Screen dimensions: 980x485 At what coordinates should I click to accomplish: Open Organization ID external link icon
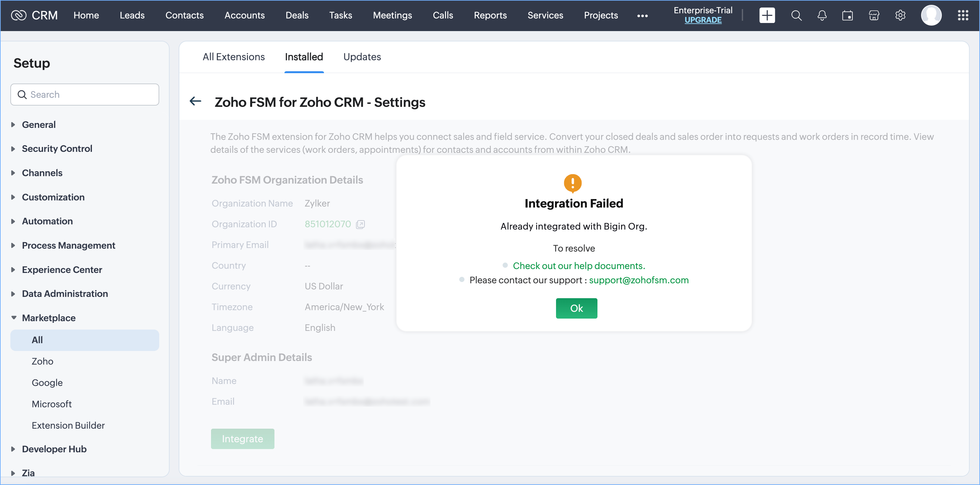pos(360,224)
